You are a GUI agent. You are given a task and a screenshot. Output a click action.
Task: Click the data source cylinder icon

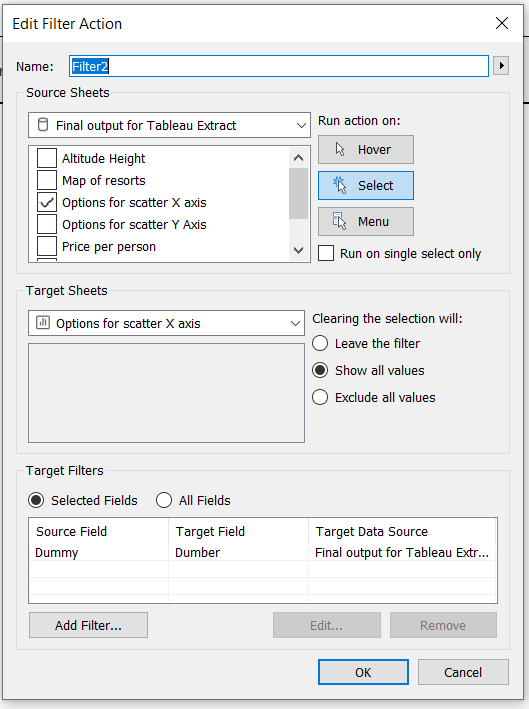[43, 125]
